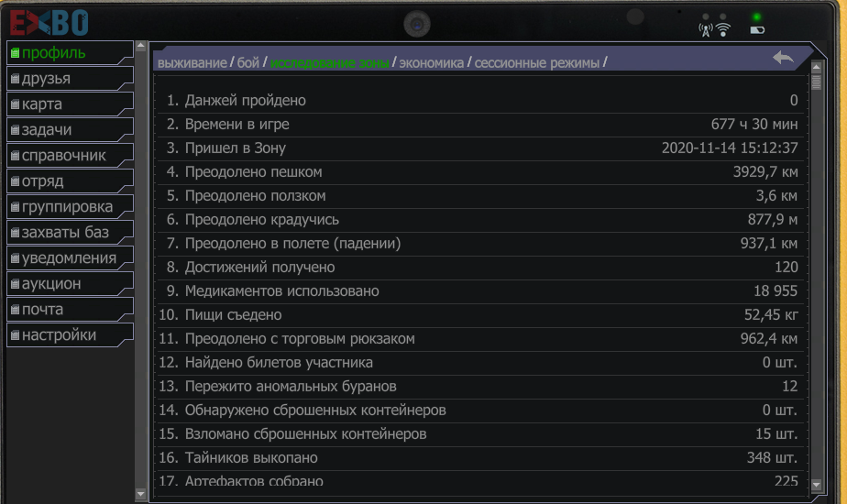The height and width of the screenshot is (504, 847).
Task: Open the профиль menu section
Action: coord(70,53)
